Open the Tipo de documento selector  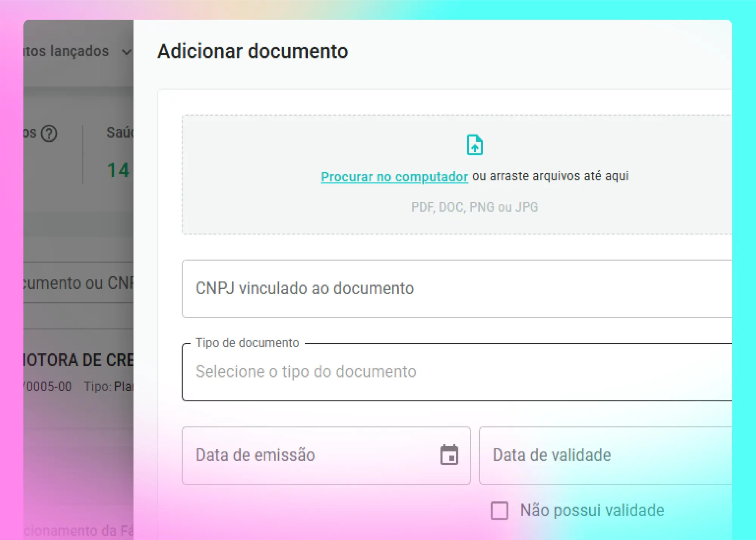point(454,372)
